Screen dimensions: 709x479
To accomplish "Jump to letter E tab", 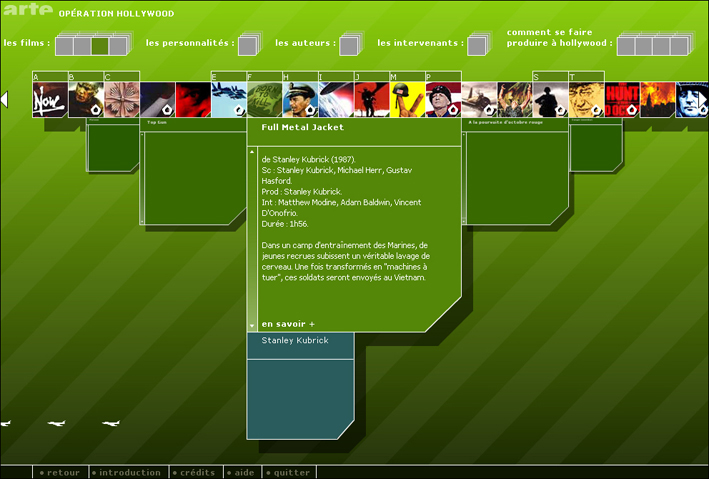I will [x=229, y=76].
